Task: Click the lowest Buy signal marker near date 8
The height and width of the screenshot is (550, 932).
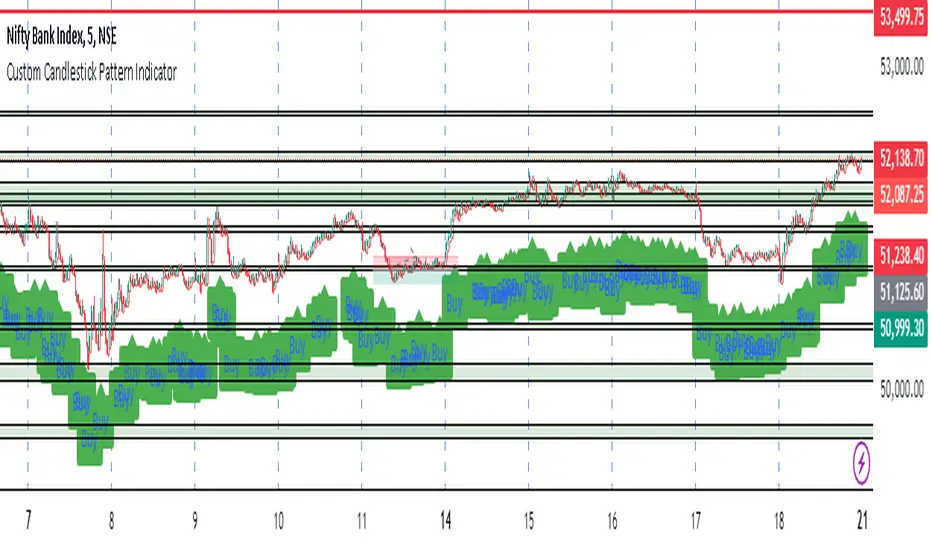Action: pyautogui.click(x=89, y=442)
